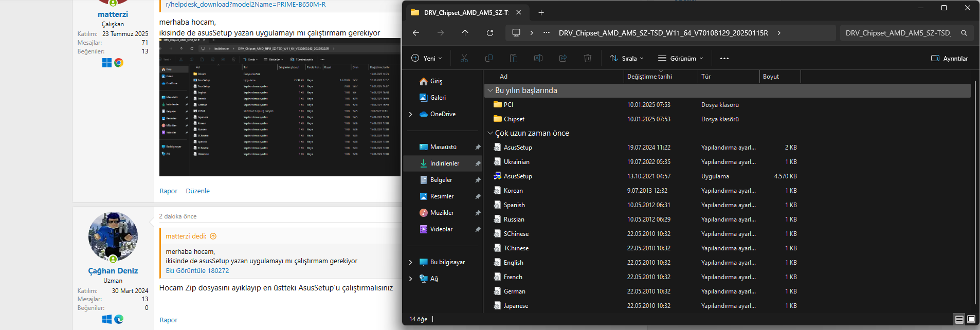
Task: Expand Bu bilgisayar tree node
Action: [410, 262]
